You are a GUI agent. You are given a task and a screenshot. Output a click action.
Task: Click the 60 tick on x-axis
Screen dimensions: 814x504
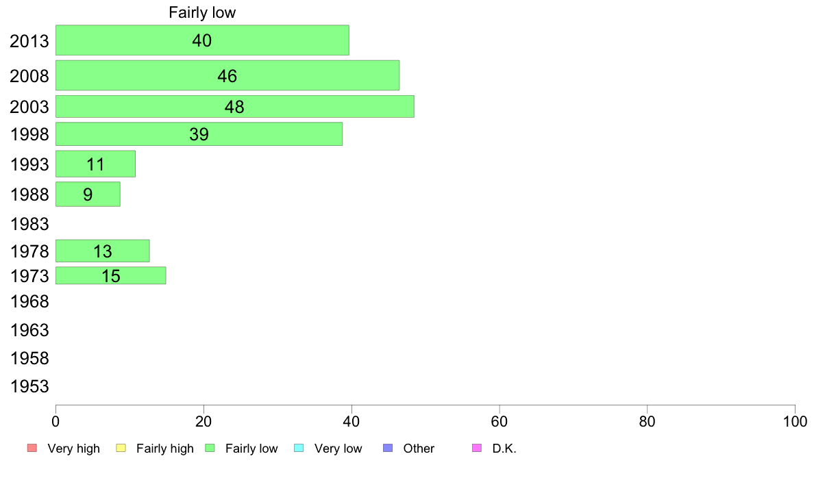(499, 421)
